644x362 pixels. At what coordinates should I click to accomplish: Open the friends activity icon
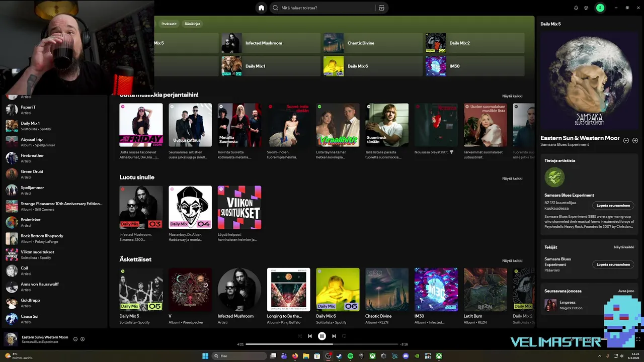coord(586,8)
